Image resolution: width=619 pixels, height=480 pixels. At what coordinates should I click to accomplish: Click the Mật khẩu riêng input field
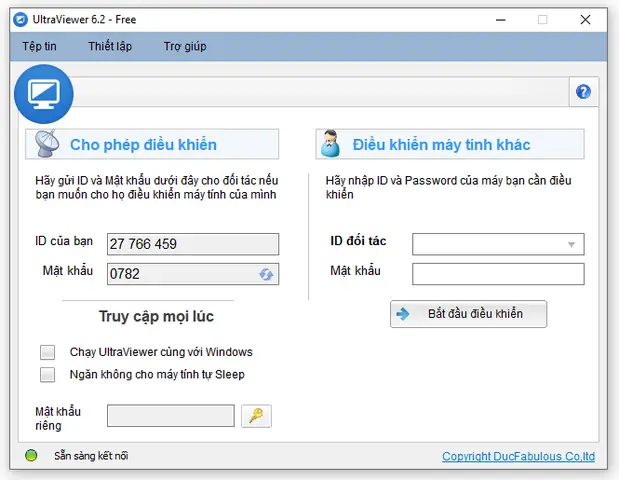pos(171,416)
